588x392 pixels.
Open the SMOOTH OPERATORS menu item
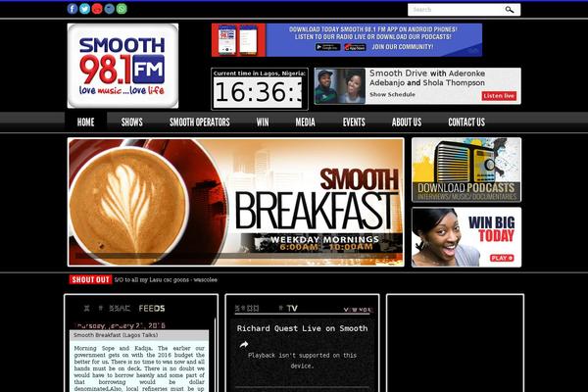click(200, 122)
